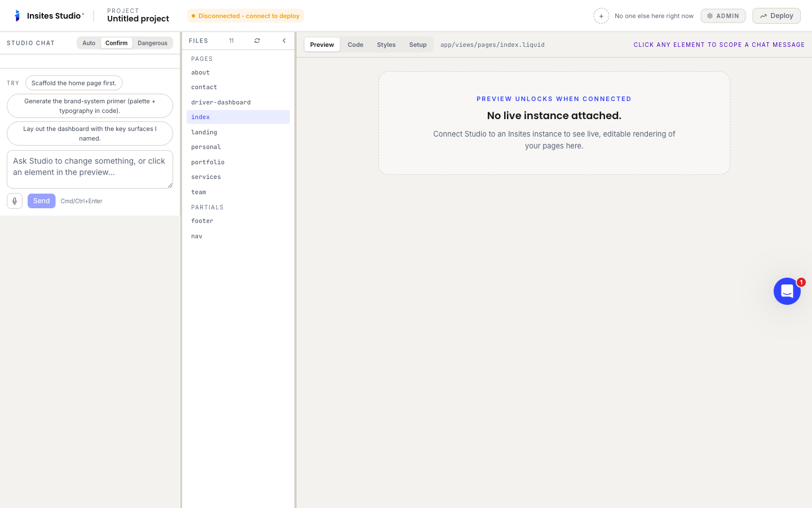The image size is (812, 508).
Task: Open the chat support bubble
Action: tap(787, 291)
